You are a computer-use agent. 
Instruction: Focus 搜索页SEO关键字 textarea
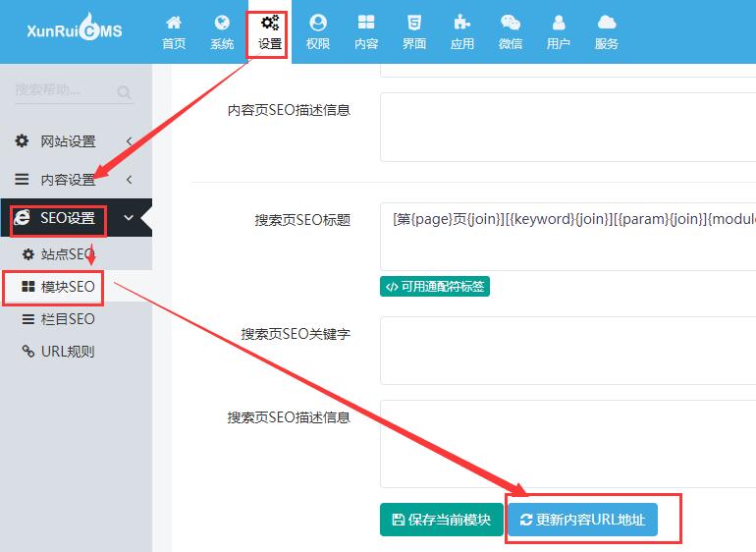click(567, 351)
